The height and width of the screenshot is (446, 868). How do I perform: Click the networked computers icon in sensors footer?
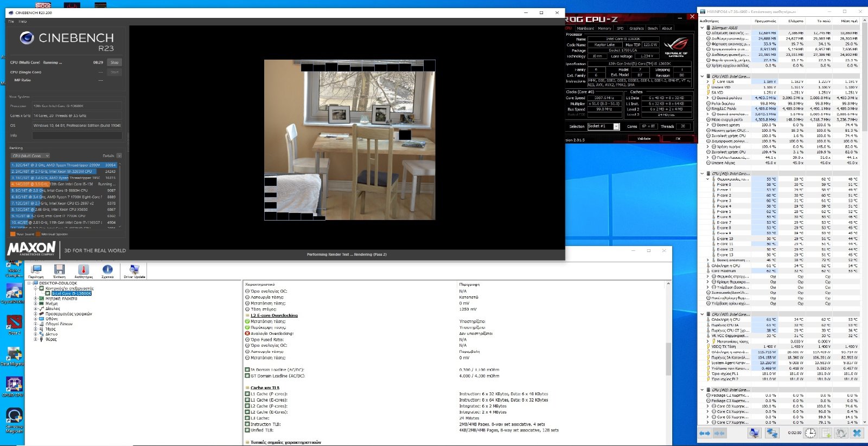tap(772, 433)
